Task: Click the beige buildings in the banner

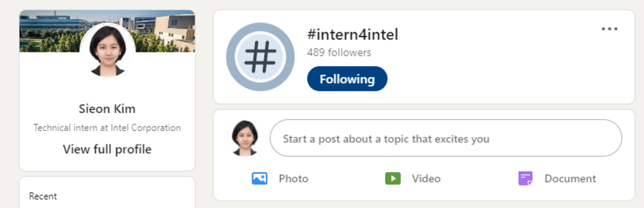Action: [x=176, y=30]
